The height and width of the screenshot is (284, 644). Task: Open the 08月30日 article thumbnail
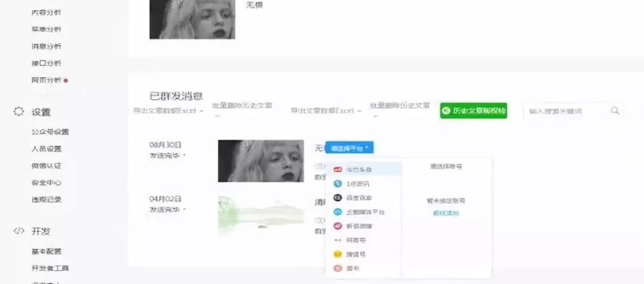(261, 161)
